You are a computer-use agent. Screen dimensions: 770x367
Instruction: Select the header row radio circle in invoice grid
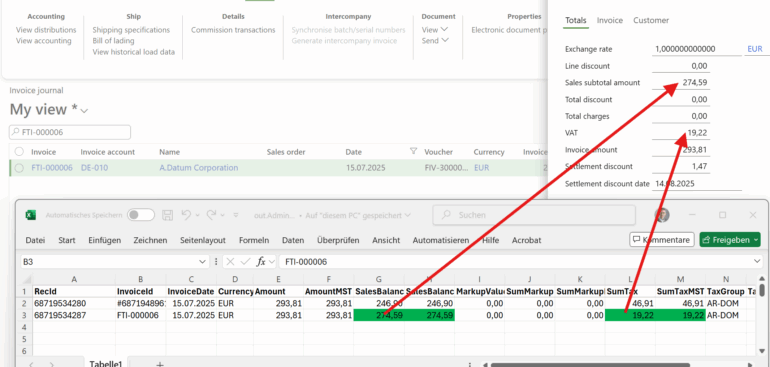coord(19,152)
